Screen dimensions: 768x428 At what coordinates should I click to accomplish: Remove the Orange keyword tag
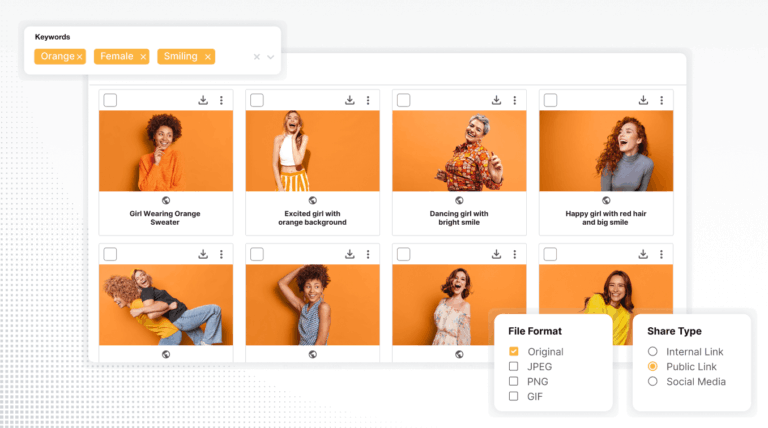[x=79, y=57]
